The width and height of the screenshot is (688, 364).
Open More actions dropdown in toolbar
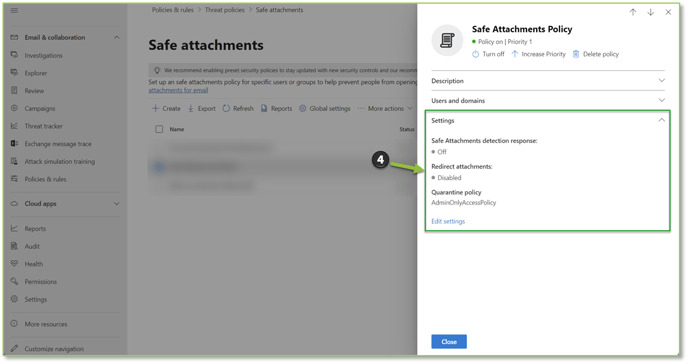(x=385, y=108)
